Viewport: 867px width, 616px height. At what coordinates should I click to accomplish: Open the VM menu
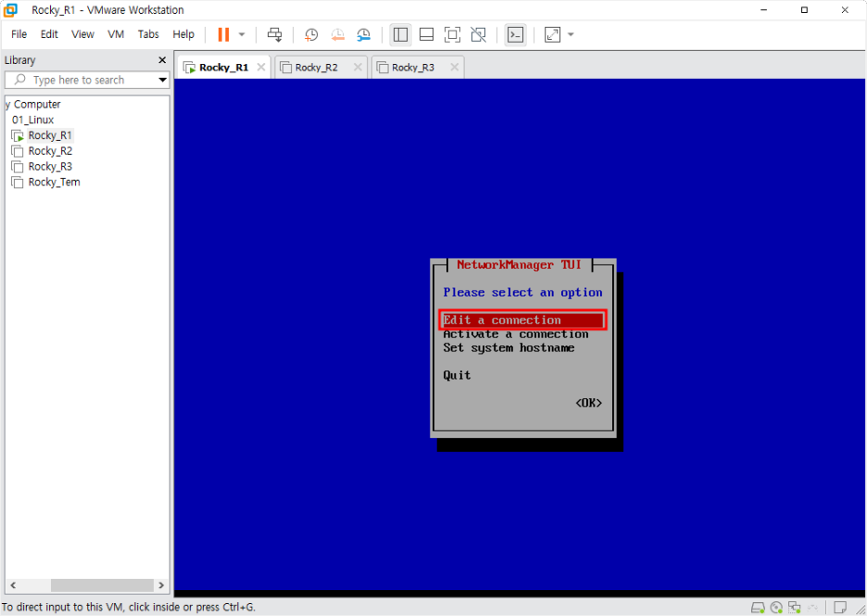pyautogui.click(x=116, y=34)
